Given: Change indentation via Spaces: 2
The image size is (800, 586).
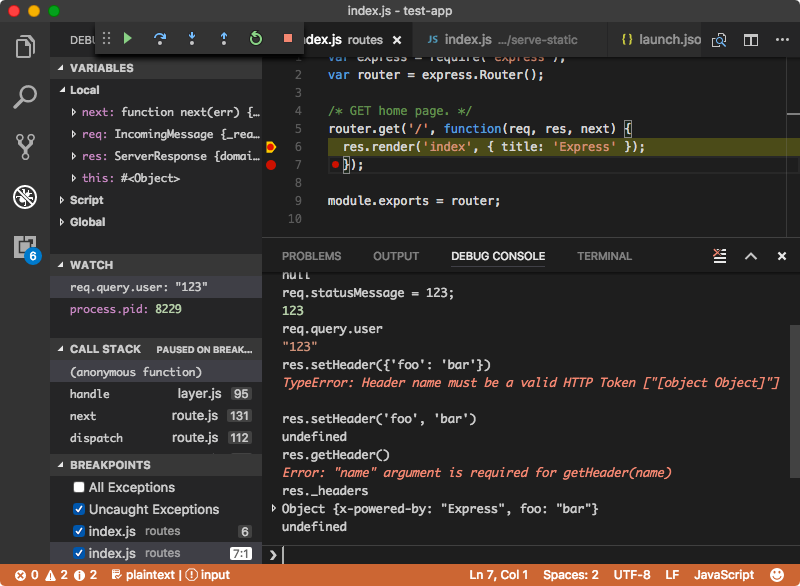Looking at the screenshot, I should point(570,575).
